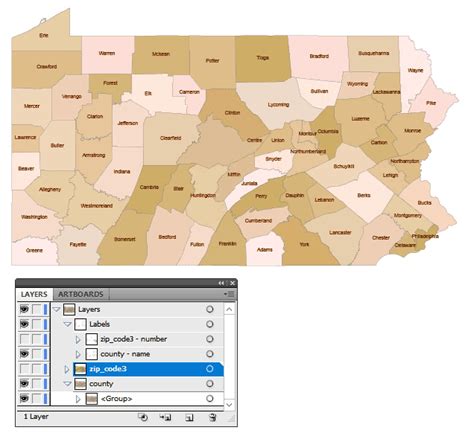
Task: Expand the county - name sublayer
Action: click(x=78, y=354)
